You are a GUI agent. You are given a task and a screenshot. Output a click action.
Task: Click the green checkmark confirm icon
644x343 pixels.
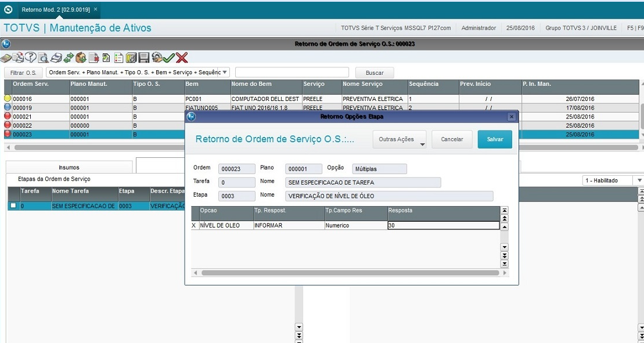coord(169,58)
